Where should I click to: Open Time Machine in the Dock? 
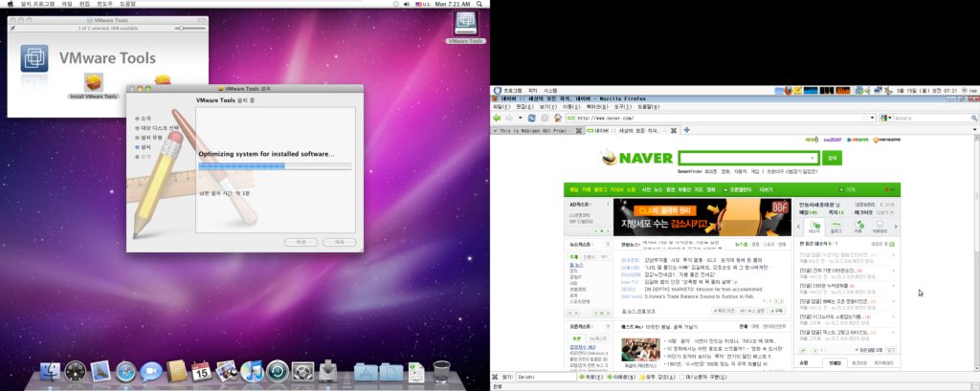click(277, 372)
